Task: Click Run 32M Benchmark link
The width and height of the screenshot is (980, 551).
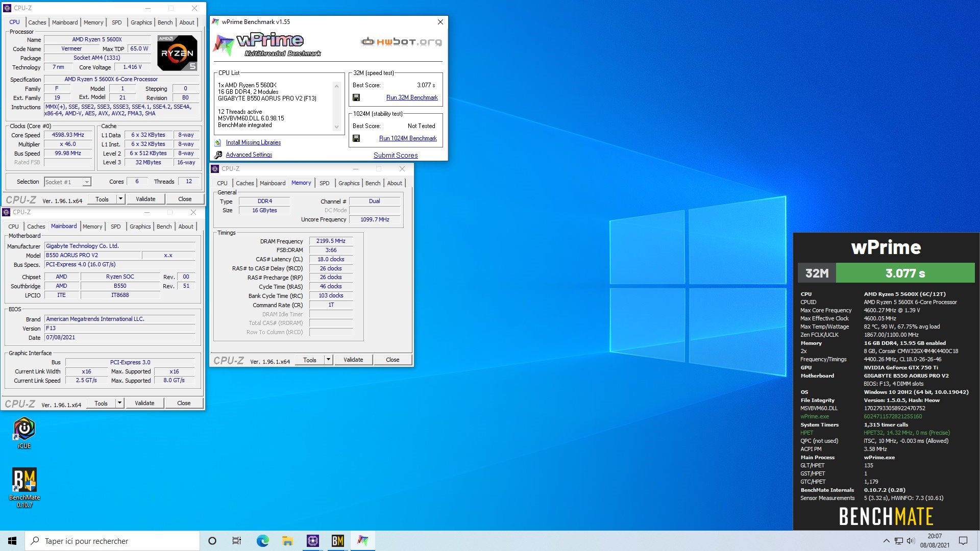Action: [x=412, y=97]
